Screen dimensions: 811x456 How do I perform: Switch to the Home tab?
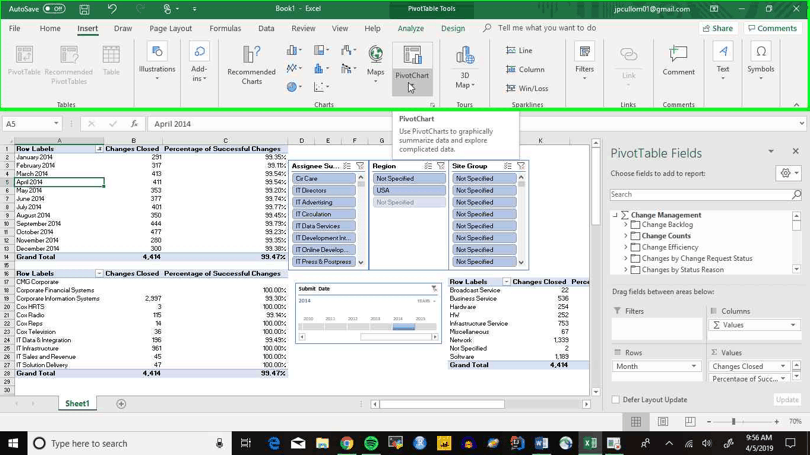[50, 28]
